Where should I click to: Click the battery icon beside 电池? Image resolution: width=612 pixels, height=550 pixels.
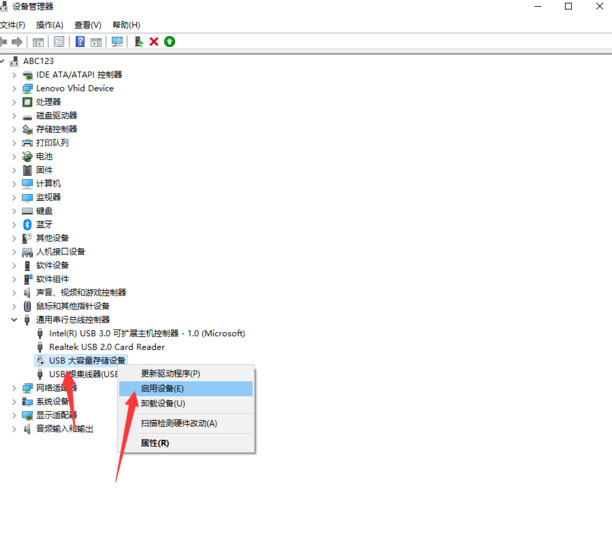pos(27,156)
